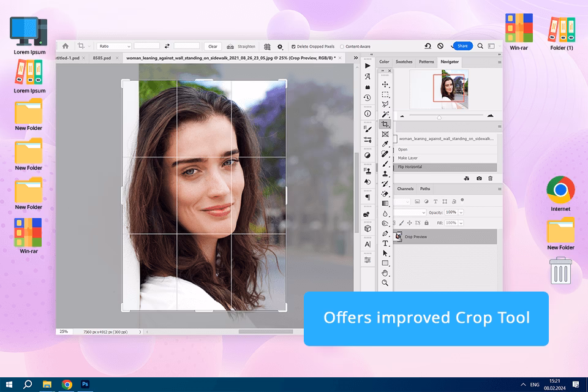Screen dimensions: 588x392
Task: Switch to the Channels tab
Action: (x=405, y=189)
